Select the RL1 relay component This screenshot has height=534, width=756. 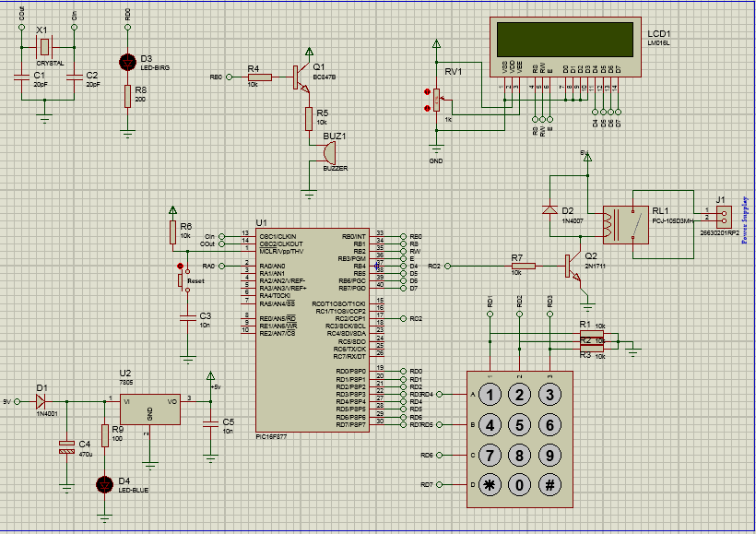(625, 225)
